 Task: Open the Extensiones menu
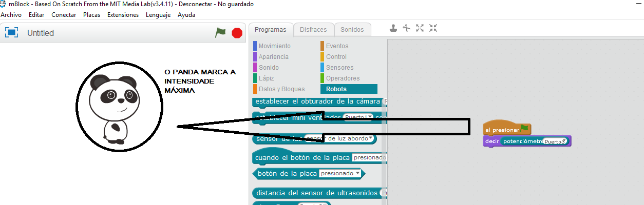point(123,15)
